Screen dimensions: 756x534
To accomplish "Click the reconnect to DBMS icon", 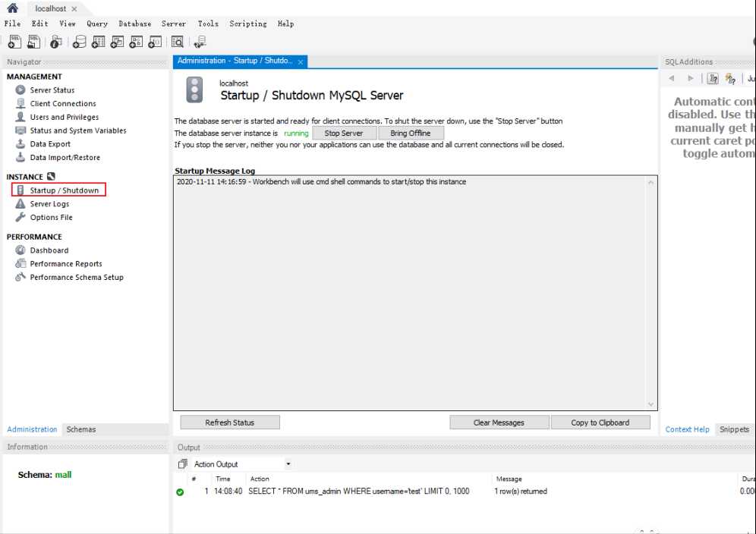I will pyautogui.click(x=200, y=42).
